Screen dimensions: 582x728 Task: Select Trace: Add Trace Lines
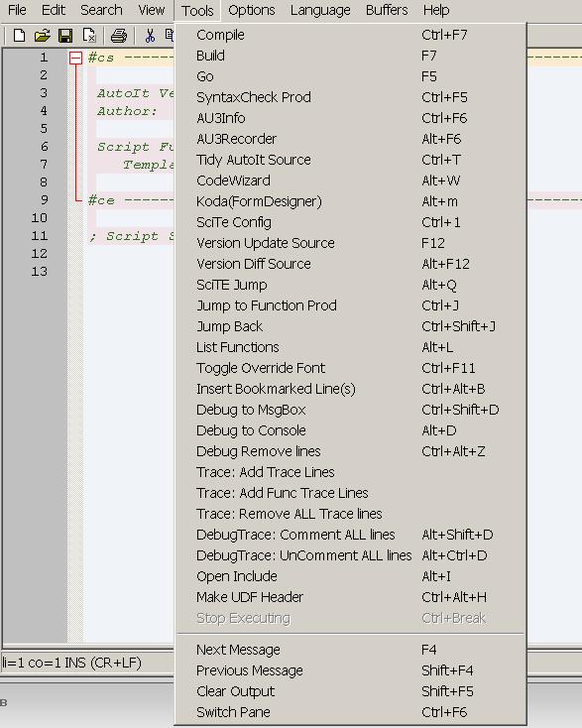click(350, 472)
